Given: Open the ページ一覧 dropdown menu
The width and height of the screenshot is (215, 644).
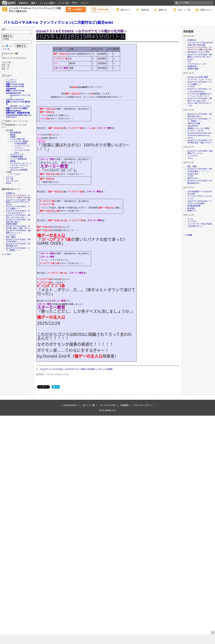Looking at the screenshot, I should pos(64,3).
